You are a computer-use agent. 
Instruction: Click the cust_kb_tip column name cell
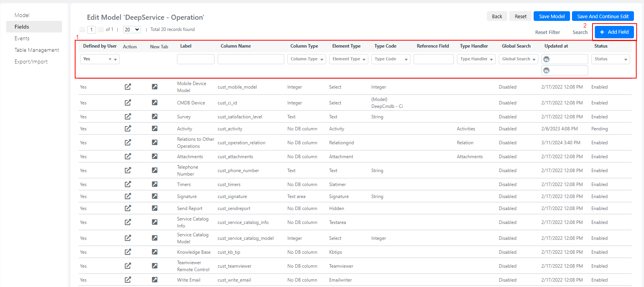[x=229, y=252]
